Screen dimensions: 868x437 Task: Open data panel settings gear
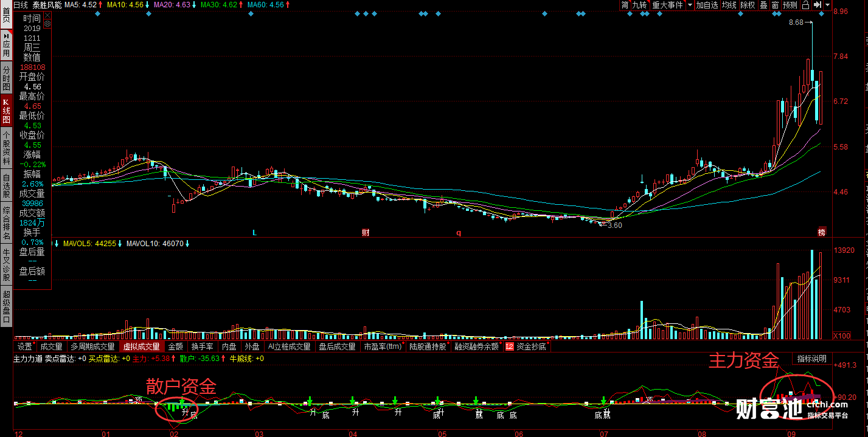pos(47,24)
